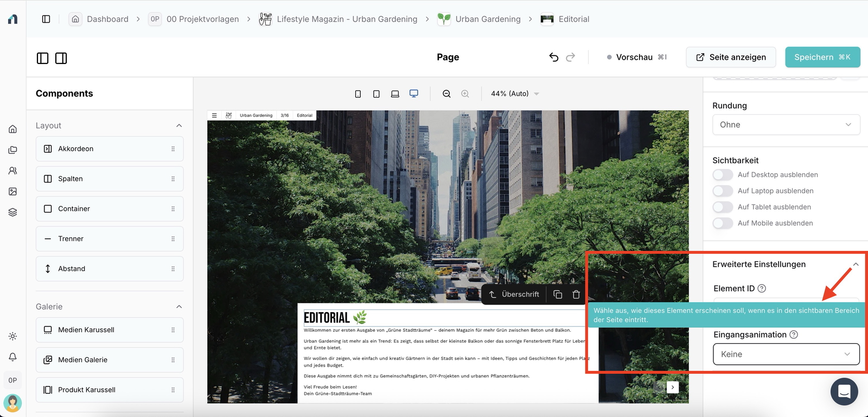Screen dimensions: 868x417
Task: Turn on Auf Mobile ausblenden
Action: point(723,223)
